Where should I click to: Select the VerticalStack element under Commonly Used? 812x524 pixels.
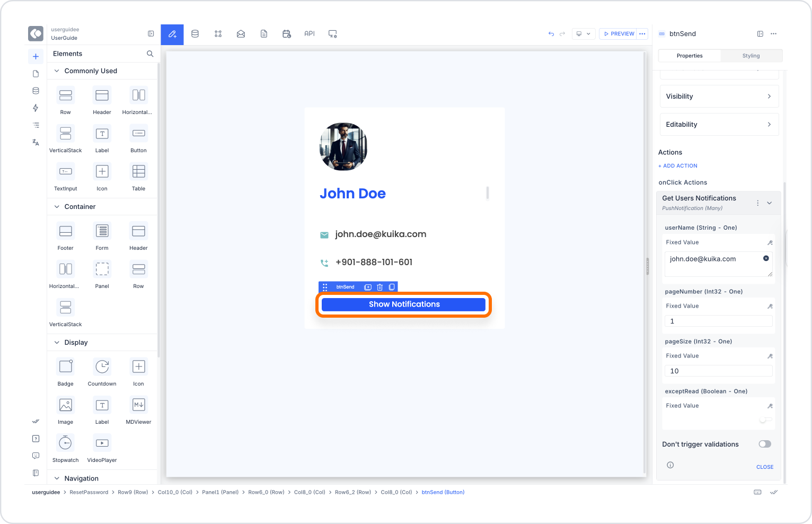pyautogui.click(x=66, y=138)
